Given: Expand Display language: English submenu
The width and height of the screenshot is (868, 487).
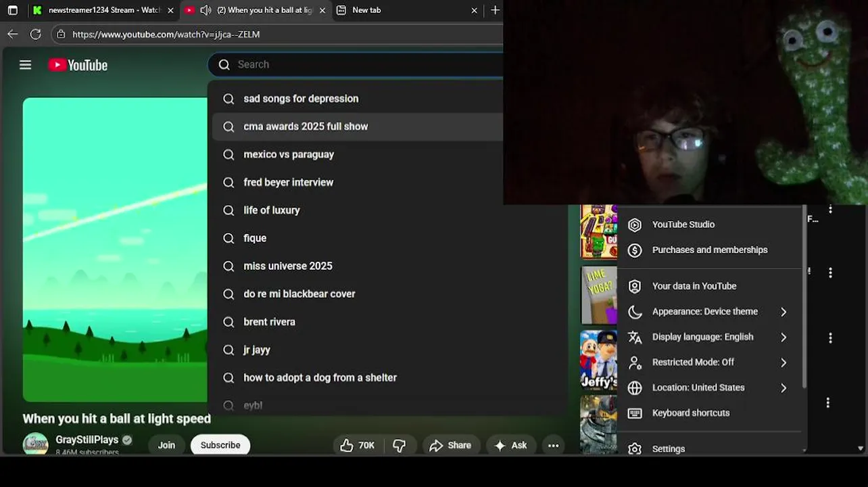Looking at the screenshot, I should pyautogui.click(x=710, y=337).
